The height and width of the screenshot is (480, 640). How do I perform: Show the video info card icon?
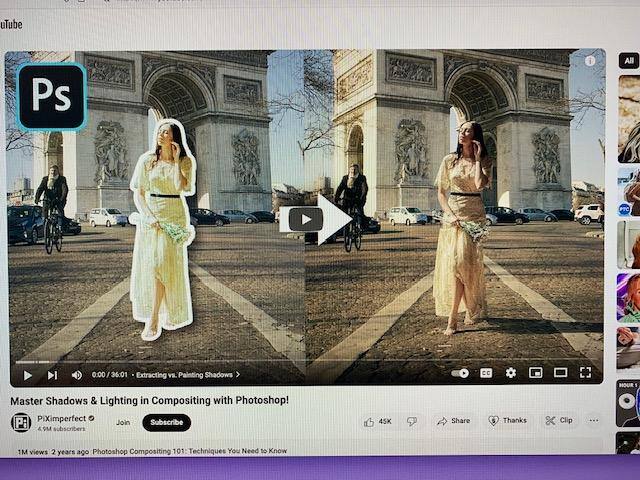590,61
